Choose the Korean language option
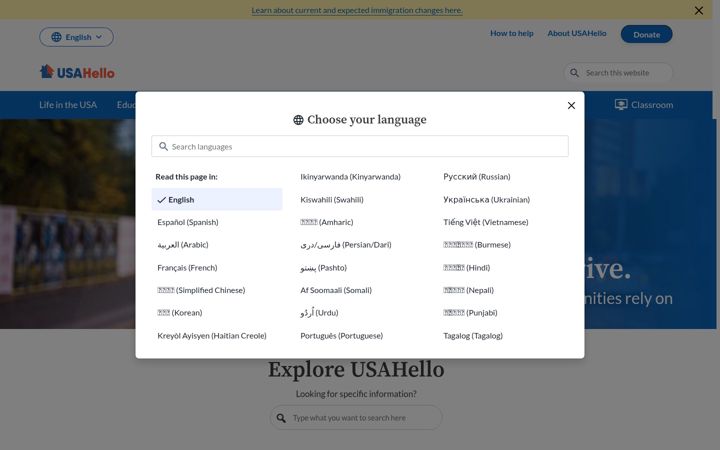 (180, 313)
